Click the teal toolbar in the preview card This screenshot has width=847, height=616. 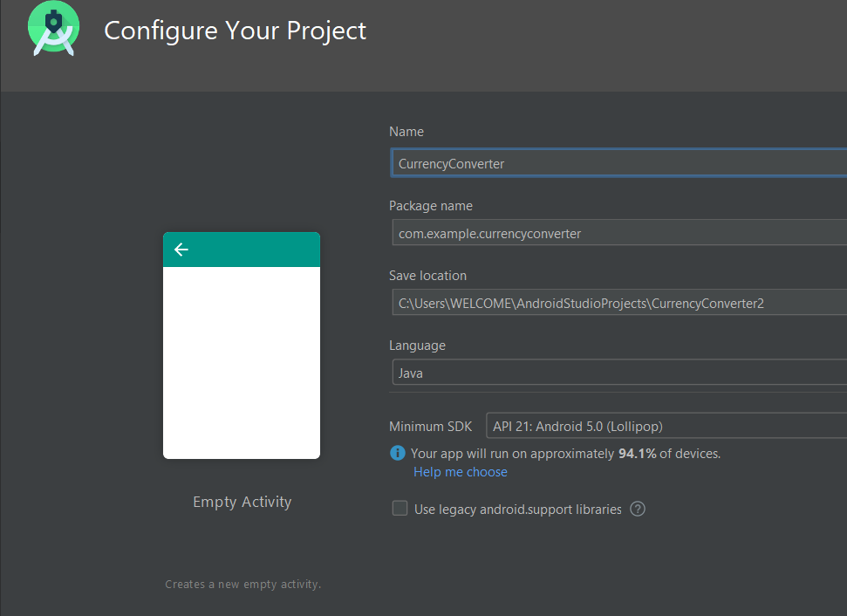pyautogui.click(x=242, y=250)
